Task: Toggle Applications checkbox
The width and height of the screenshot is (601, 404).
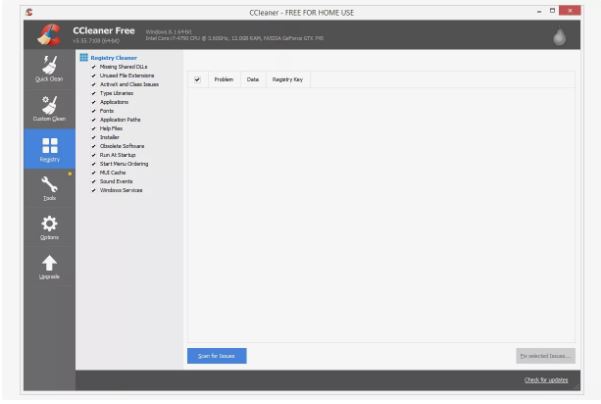Action: 94,102
